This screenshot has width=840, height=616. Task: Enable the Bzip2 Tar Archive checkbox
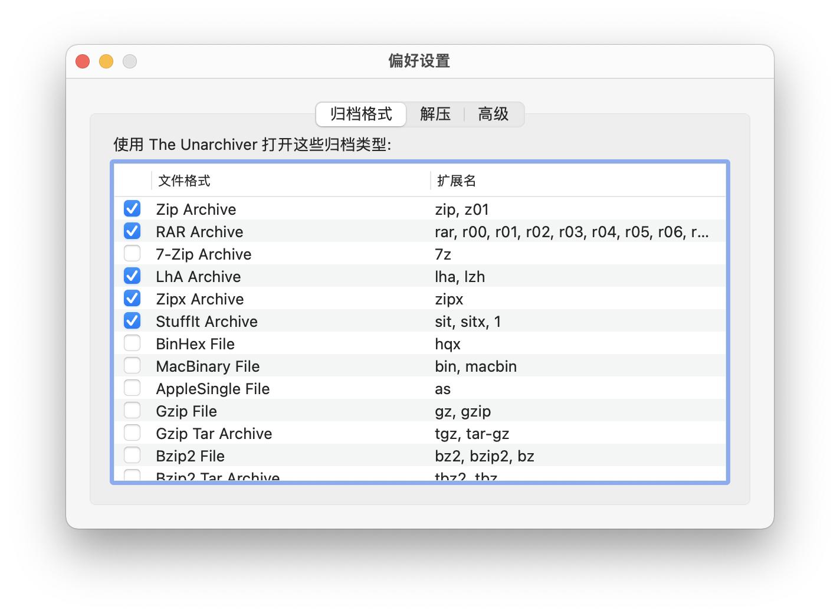tap(132, 475)
